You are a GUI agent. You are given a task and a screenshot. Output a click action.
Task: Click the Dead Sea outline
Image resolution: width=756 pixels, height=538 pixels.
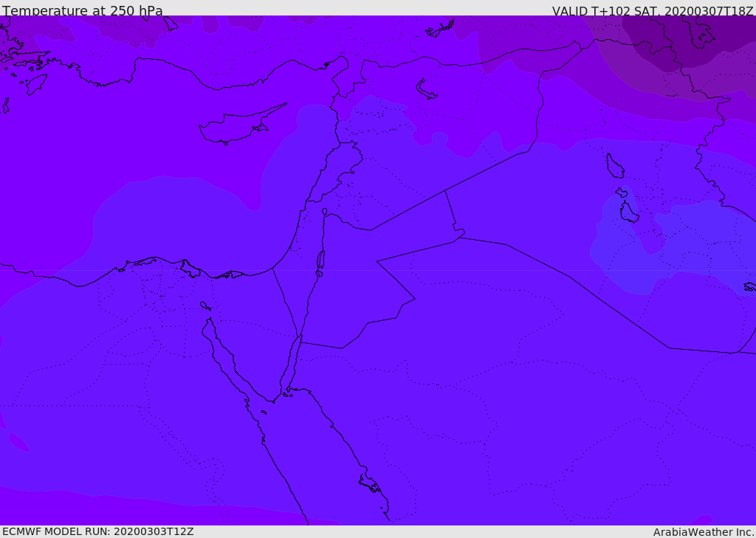click(320, 260)
